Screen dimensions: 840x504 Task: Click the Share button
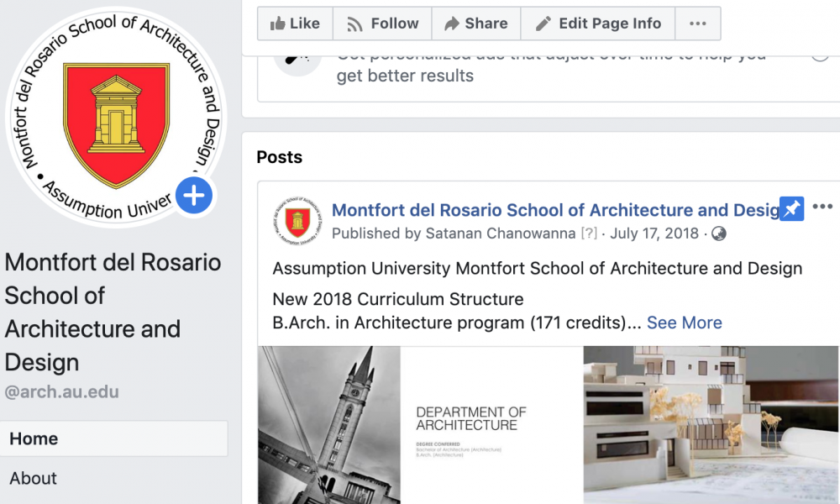point(475,24)
